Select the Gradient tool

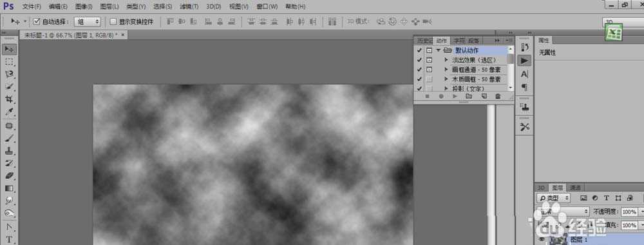pos(9,188)
